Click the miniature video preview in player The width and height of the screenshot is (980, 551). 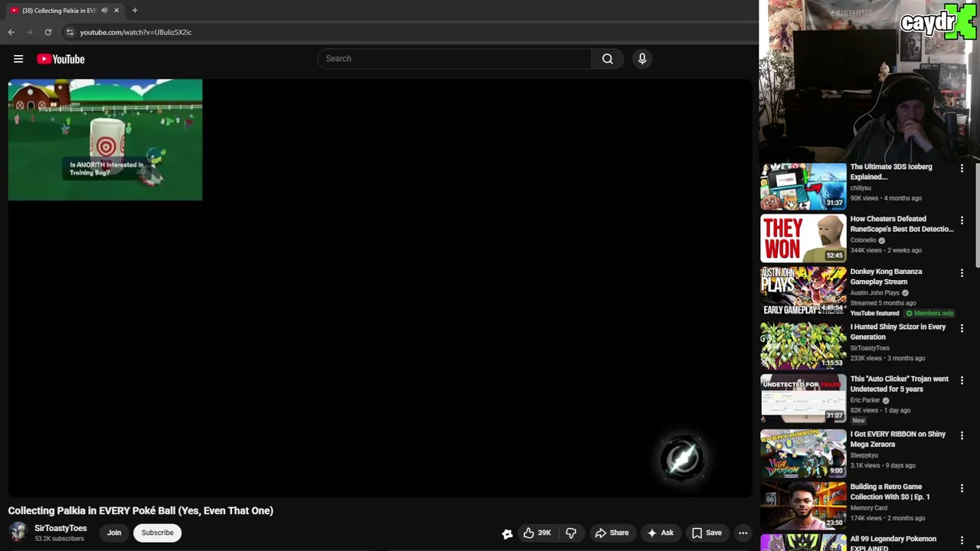[105, 140]
